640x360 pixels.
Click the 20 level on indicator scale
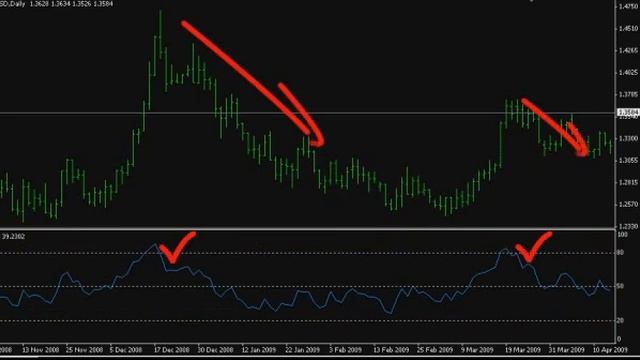click(620, 321)
